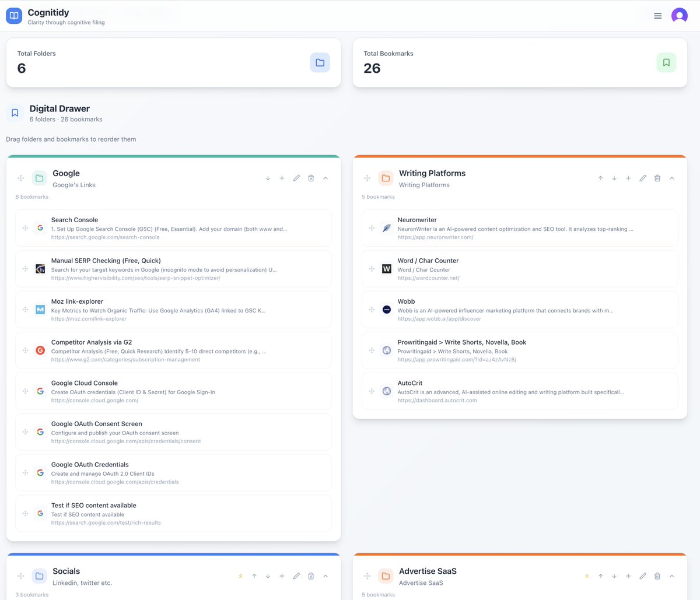Collapse the Writing Platforms folder
Viewport: 700px width, 600px height.
[x=672, y=178]
